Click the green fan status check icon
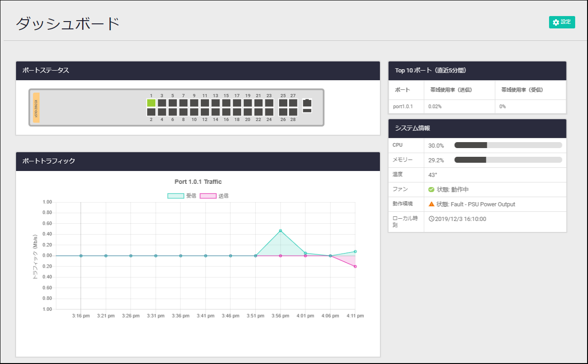Image resolution: width=588 pixels, height=364 pixels. tap(431, 189)
